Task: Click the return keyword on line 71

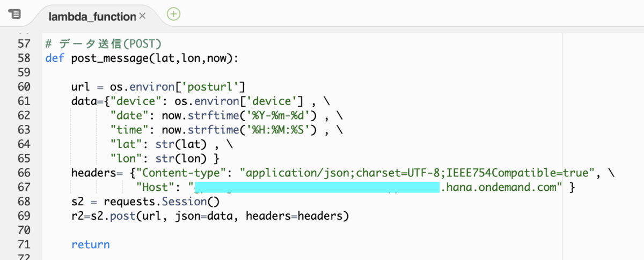Action: [90, 244]
